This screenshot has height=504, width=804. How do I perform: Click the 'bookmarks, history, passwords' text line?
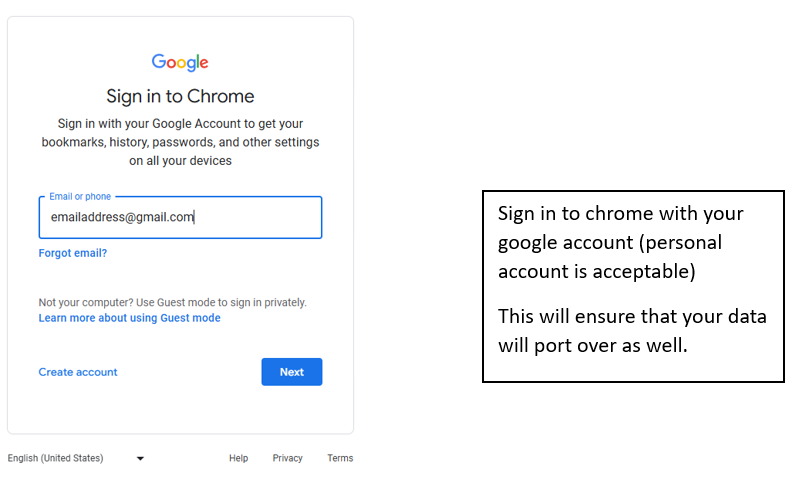180,142
